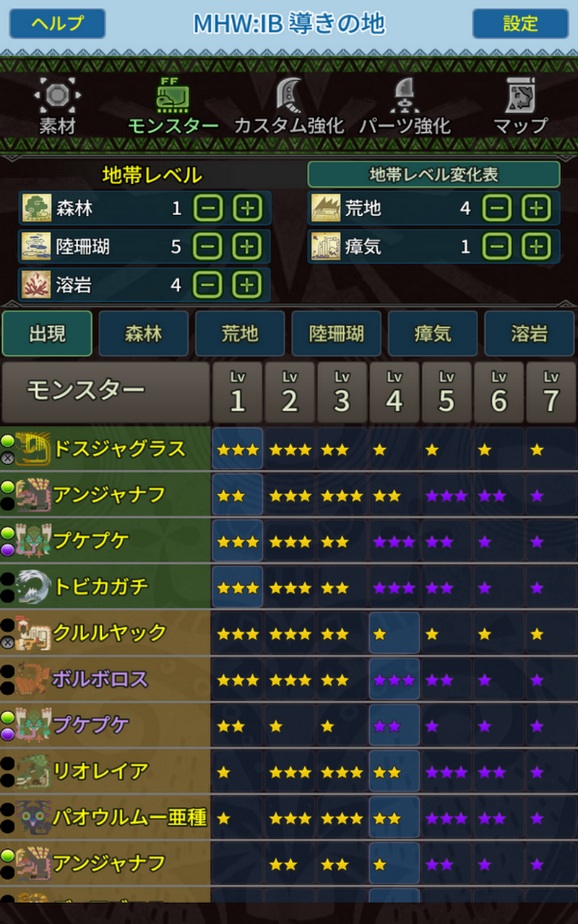Select the 溶岩 filter tab
This screenshot has width=578, height=924.
(530, 334)
